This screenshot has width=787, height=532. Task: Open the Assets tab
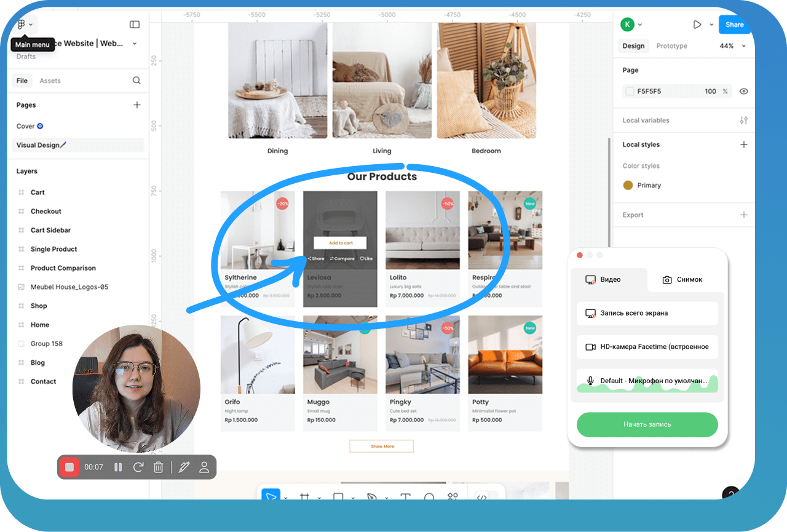(50, 81)
